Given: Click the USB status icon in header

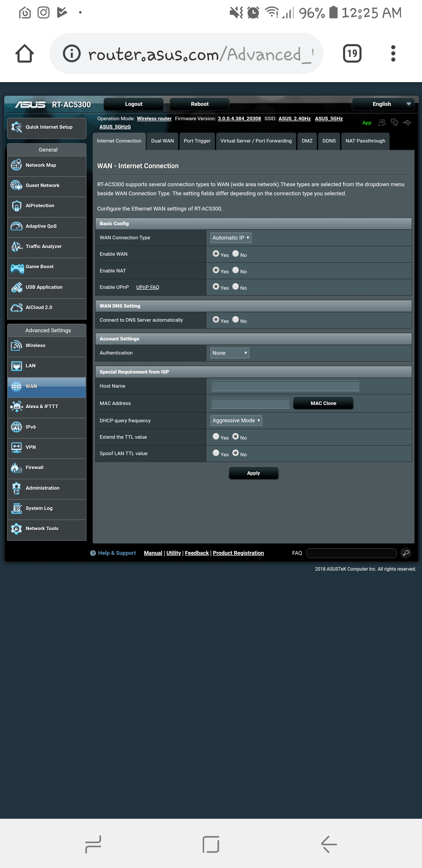Looking at the screenshot, I should coord(407,122).
